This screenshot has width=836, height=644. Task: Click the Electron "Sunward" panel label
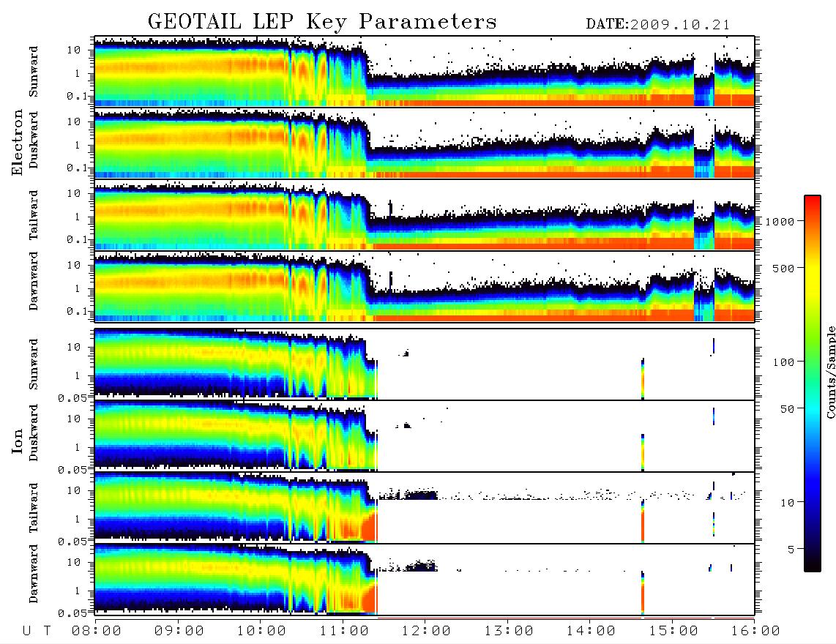(34, 72)
